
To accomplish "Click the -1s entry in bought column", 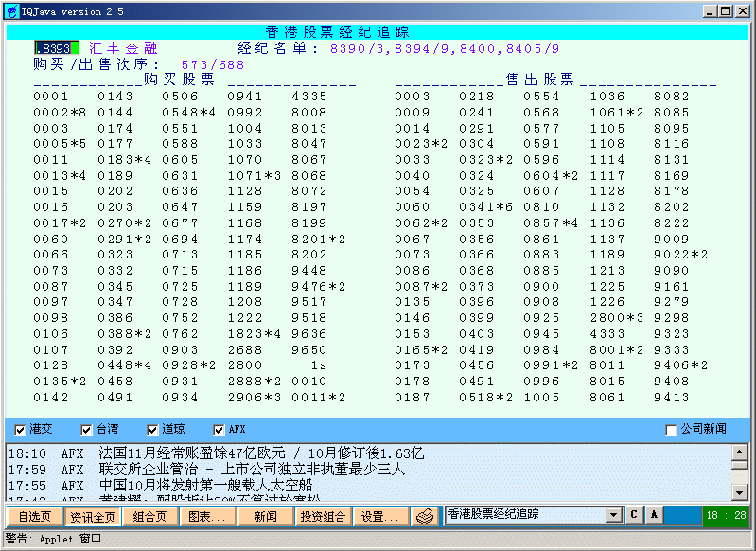I will [x=313, y=365].
